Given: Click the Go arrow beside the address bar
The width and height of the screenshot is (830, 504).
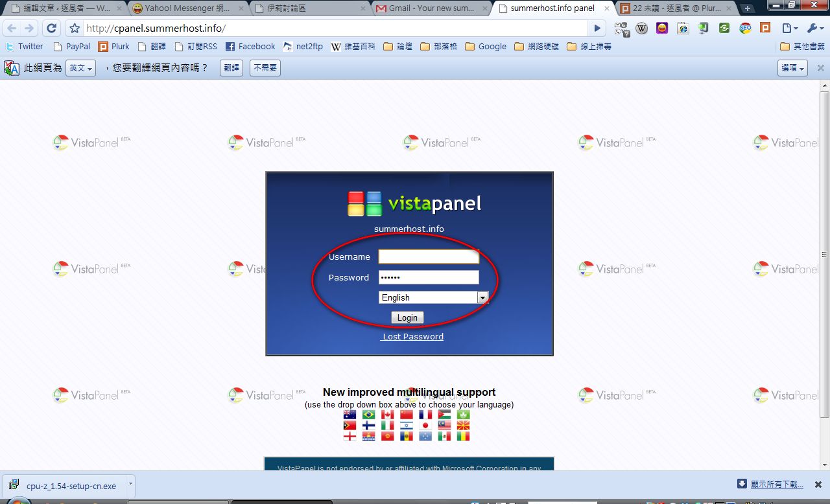Looking at the screenshot, I should click(x=597, y=29).
